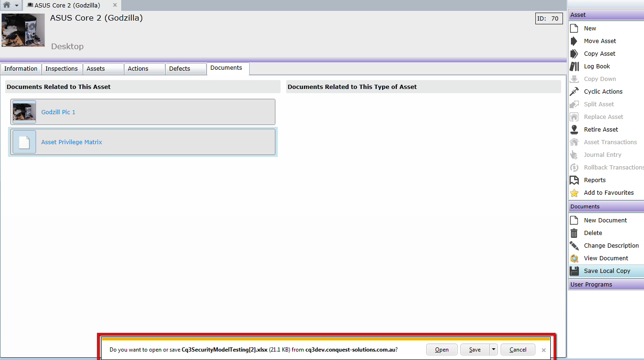Click the asset photo in header

click(23, 30)
